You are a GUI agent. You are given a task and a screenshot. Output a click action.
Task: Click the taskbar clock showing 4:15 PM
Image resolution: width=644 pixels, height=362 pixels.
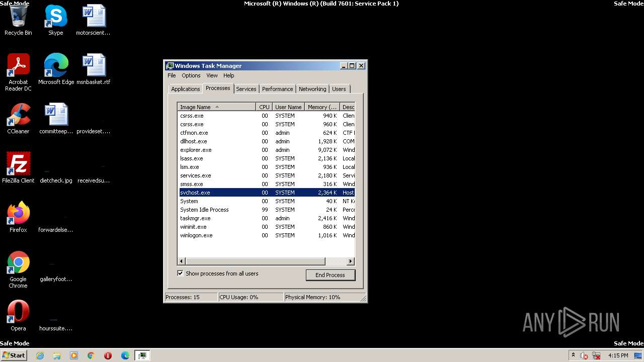[618, 355]
